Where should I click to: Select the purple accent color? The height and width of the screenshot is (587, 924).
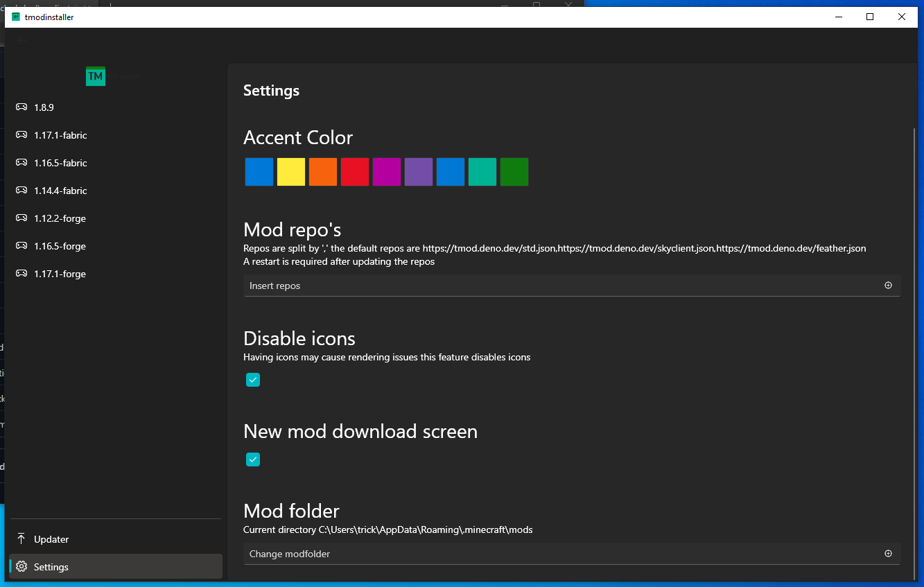pyautogui.click(x=419, y=172)
